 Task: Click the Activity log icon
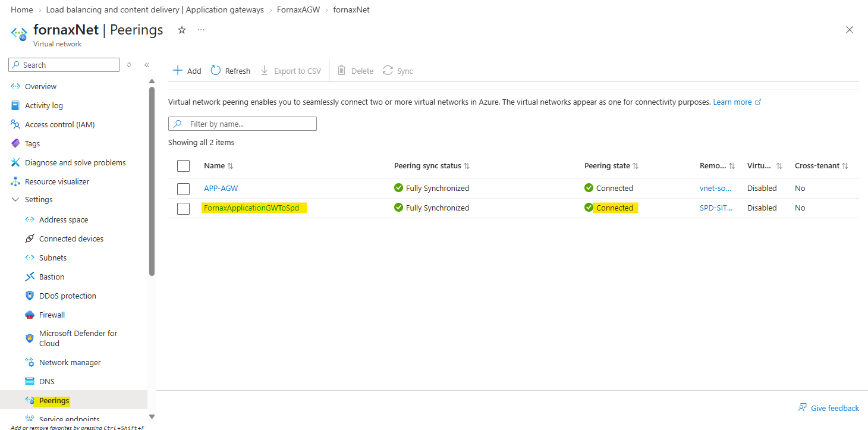(x=15, y=105)
